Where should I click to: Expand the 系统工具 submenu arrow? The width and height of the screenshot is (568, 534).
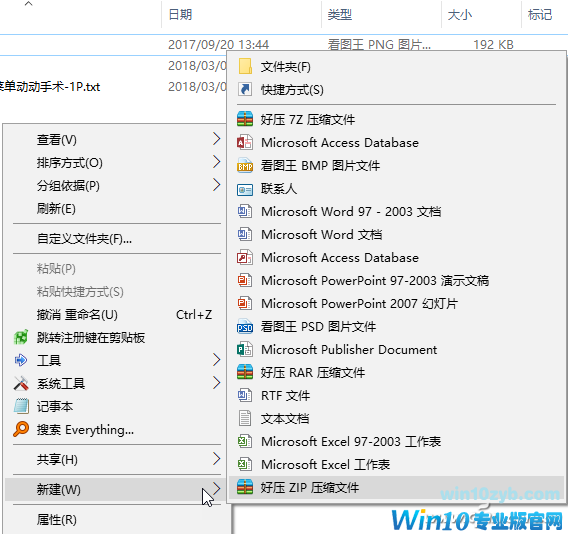coord(216,383)
